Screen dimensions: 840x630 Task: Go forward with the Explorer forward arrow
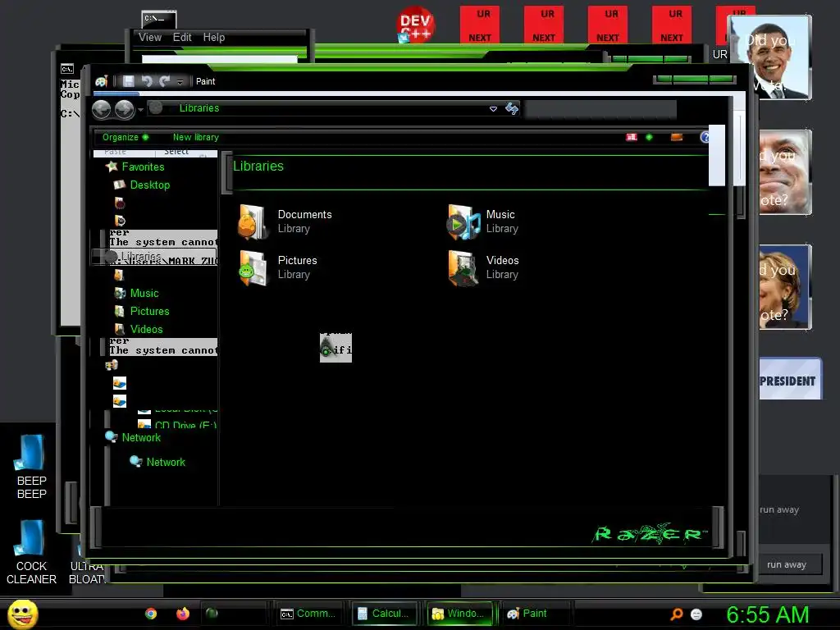[x=125, y=110]
